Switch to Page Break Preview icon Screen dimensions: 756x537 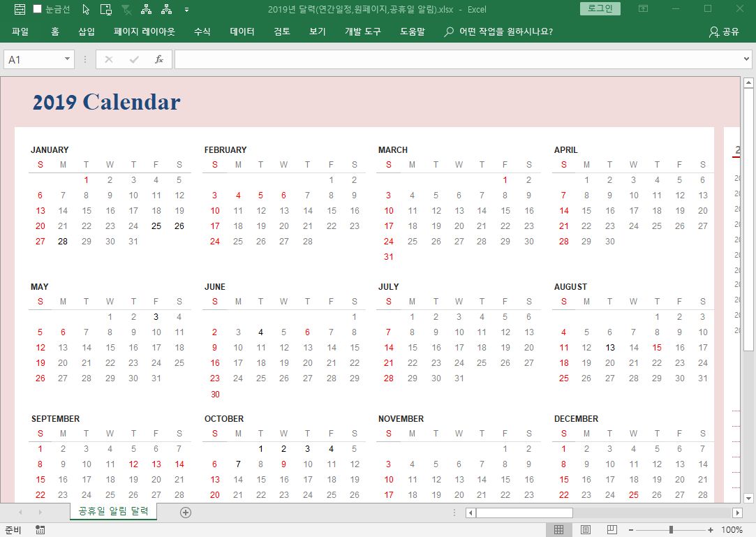pos(612,530)
